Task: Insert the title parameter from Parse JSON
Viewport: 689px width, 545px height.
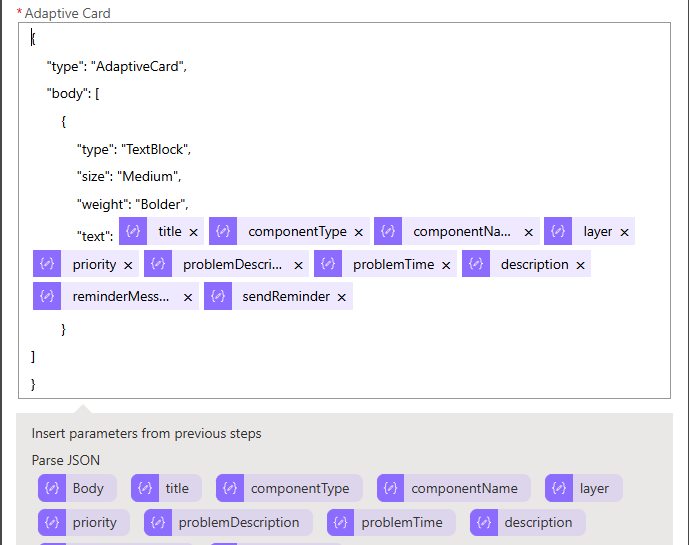Action: pos(166,489)
